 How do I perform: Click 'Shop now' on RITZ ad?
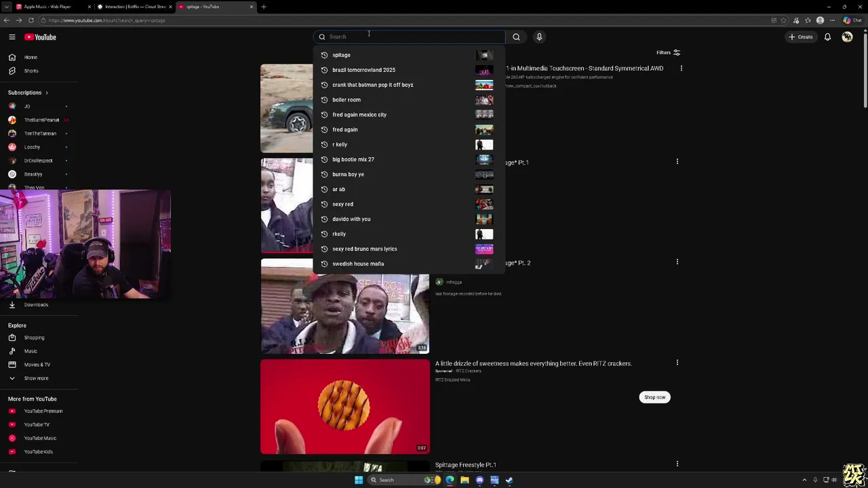tap(654, 397)
